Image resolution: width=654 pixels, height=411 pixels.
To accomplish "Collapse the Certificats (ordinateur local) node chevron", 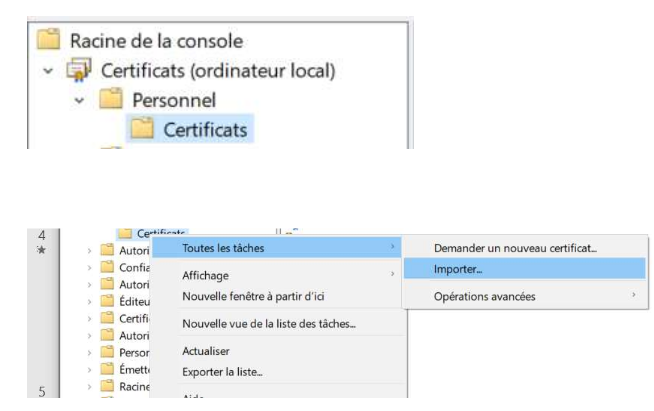I will [x=48, y=71].
